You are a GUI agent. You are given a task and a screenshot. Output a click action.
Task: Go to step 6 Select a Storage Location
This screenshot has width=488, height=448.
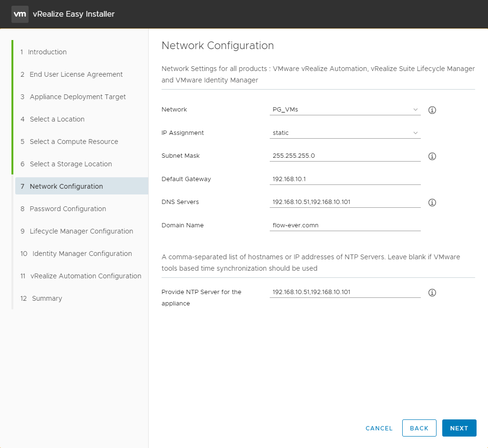coord(66,164)
